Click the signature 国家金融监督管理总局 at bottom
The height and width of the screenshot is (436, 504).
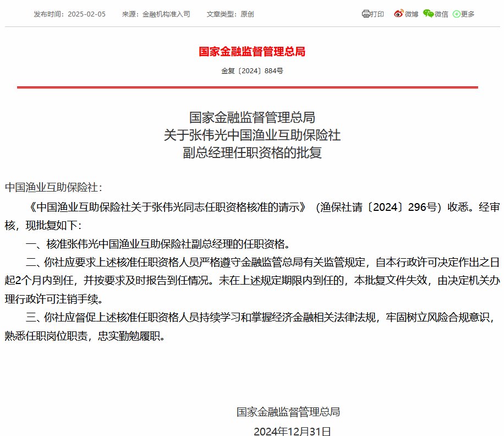(x=288, y=411)
